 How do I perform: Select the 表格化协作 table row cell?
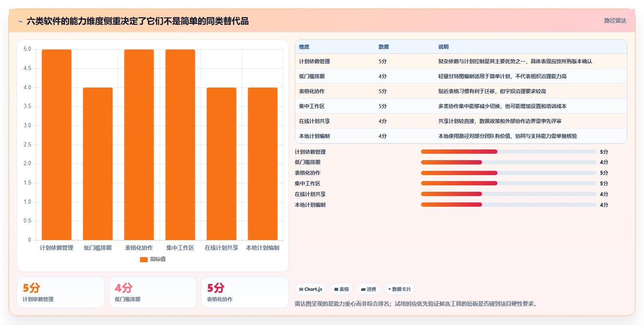pyautogui.click(x=312, y=91)
